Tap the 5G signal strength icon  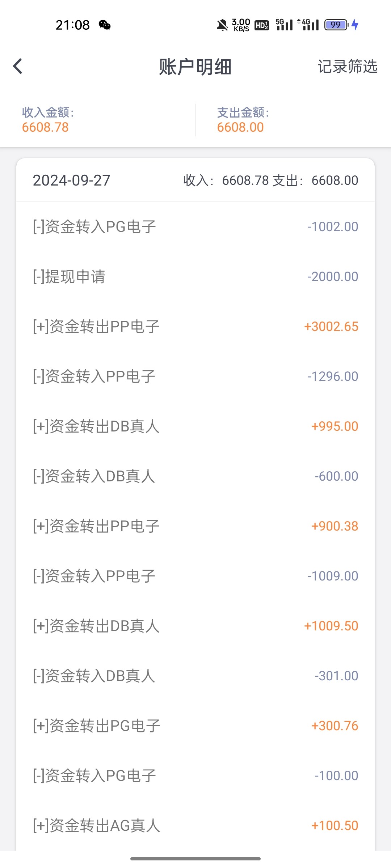pos(284,25)
